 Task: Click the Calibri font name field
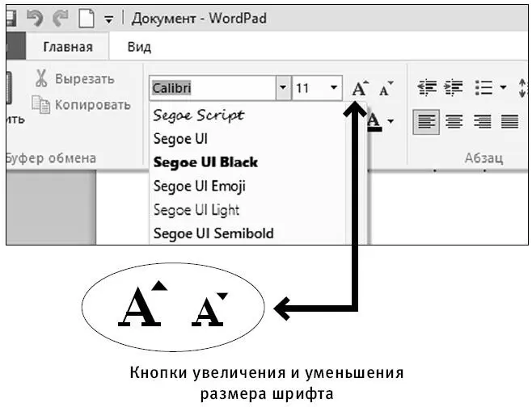pos(213,88)
